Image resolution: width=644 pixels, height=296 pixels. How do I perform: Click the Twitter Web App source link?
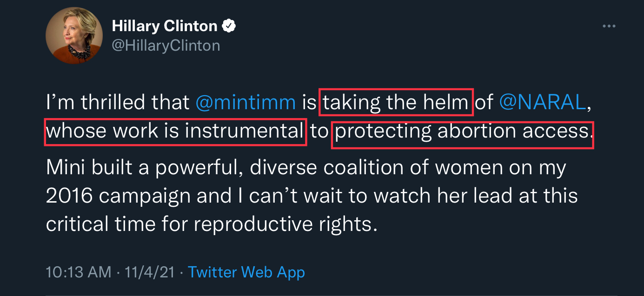coord(246,272)
